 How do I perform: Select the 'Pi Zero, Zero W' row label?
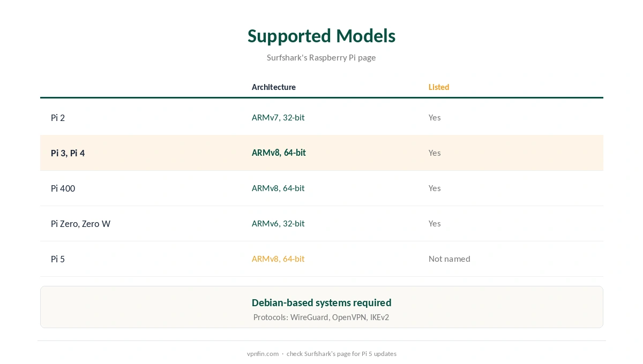click(81, 224)
